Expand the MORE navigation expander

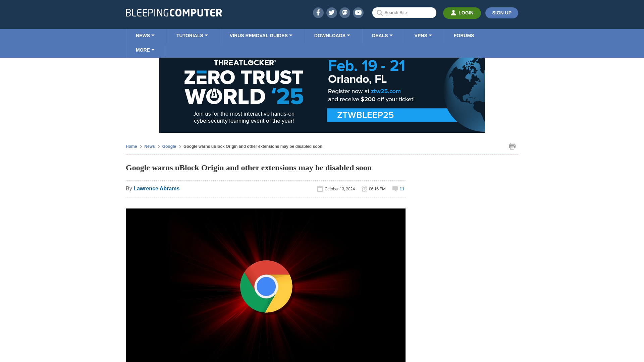[x=145, y=50]
